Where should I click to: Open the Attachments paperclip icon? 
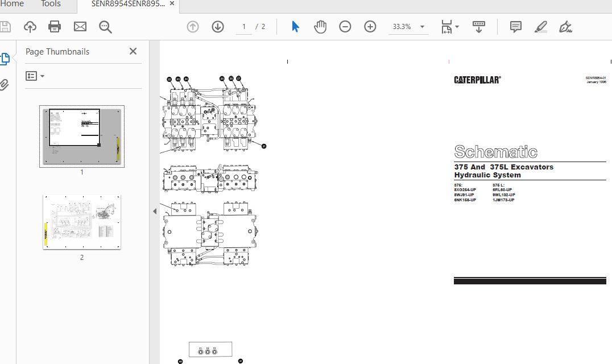click(5, 84)
